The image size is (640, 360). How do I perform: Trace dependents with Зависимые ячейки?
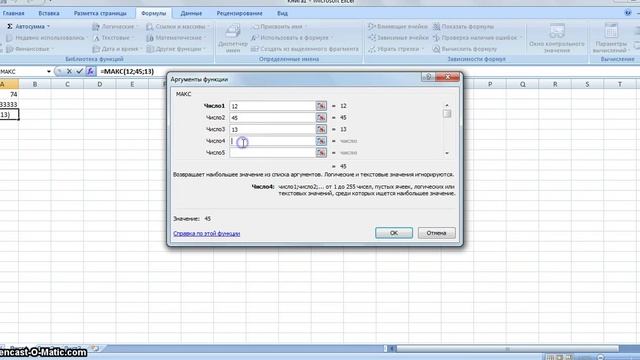point(398,38)
